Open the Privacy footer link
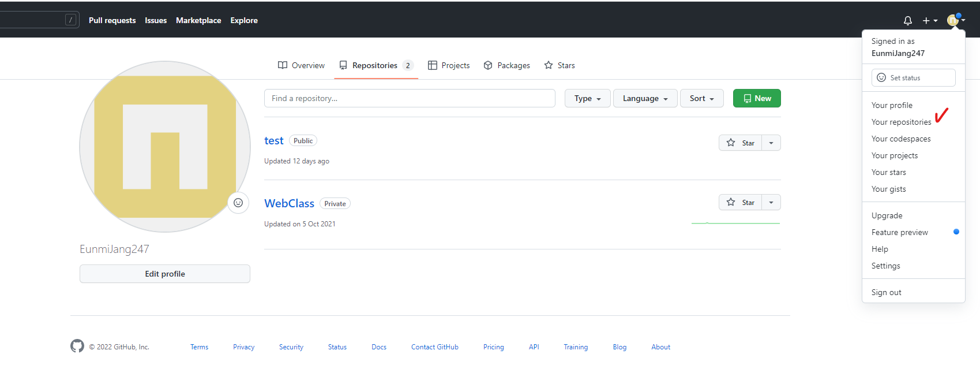The width and height of the screenshot is (980, 369). pyautogui.click(x=243, y=347)
